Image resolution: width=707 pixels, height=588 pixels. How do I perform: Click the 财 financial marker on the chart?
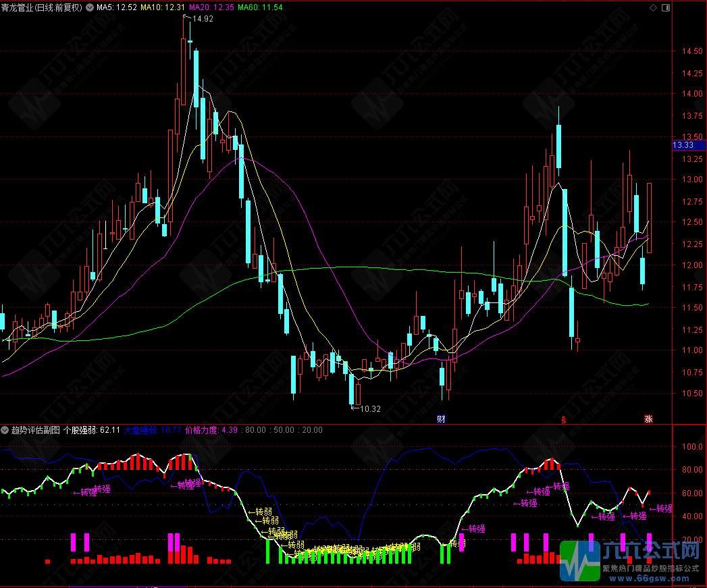(x=441, y=419)
